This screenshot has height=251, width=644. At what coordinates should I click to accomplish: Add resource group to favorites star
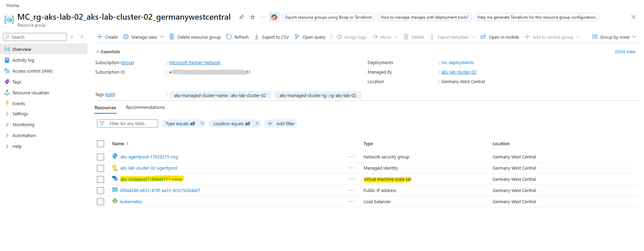[x=253, y=17]
